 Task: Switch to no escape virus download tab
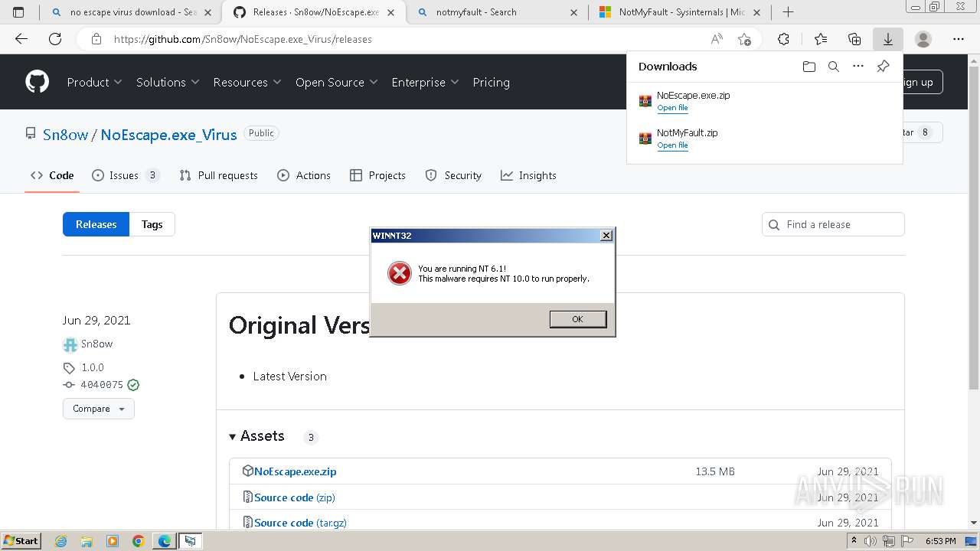[x=130, y=12]
